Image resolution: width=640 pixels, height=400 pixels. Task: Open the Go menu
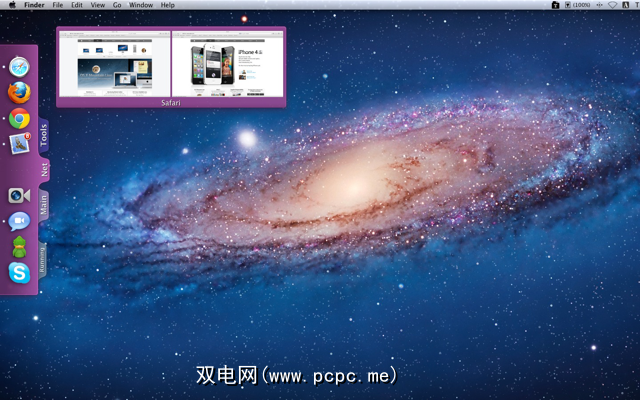[117, 5]
